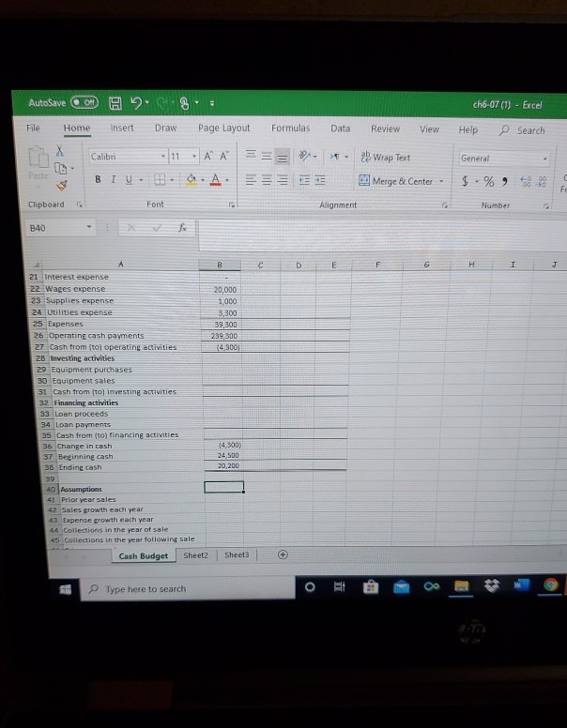Toggle Bold formatting
567x728 pixels.
[x=98, y=179]
